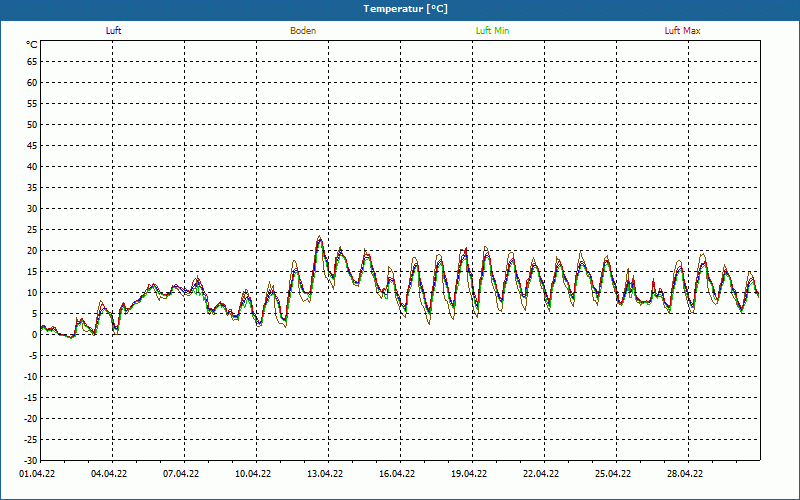The image size is (800, 500).
Task: Click the 25 y-axis value
Action: click(x=32, y=230)
